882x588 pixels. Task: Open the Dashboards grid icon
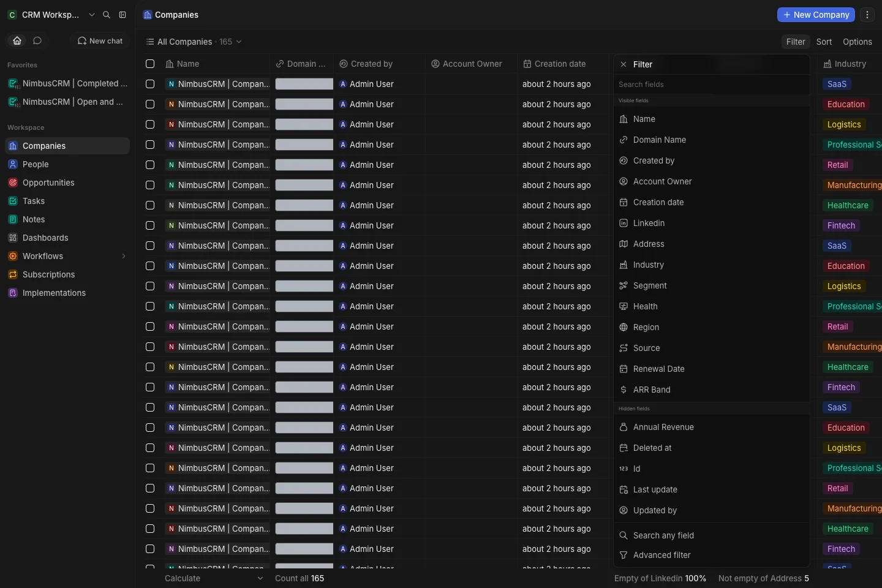13,238
